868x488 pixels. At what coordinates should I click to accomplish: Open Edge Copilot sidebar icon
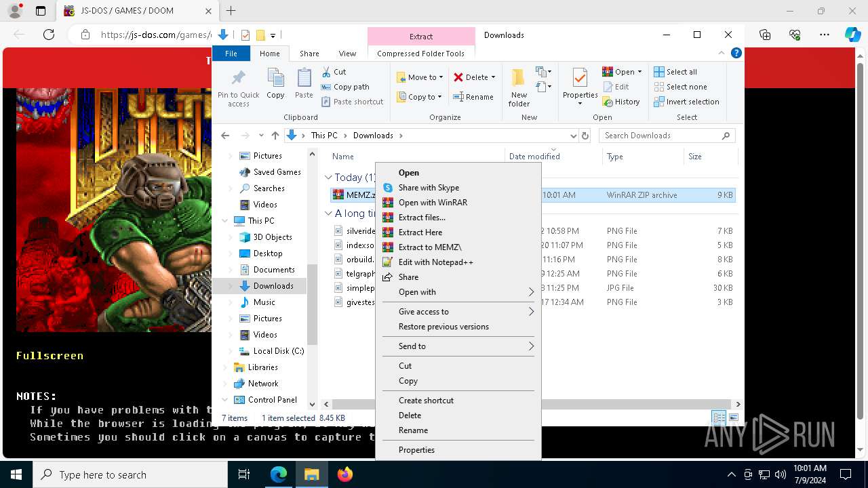coord(852,35)
